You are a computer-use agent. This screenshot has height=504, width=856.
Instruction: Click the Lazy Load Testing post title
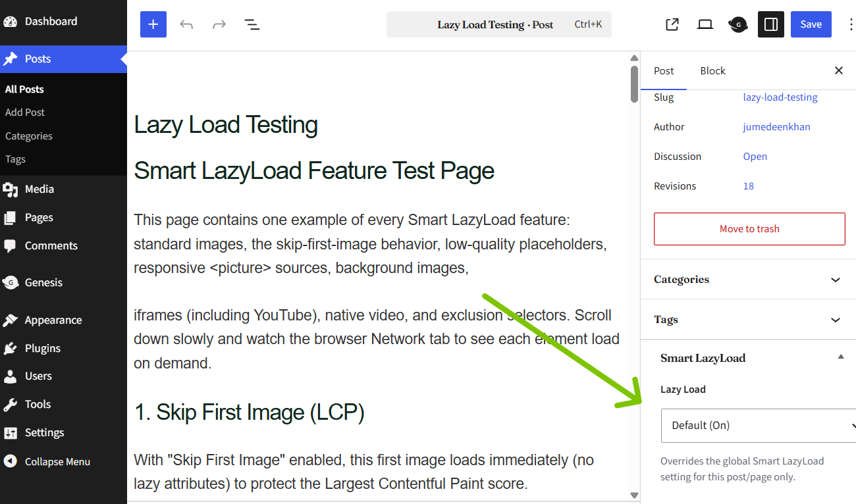pyautogui.click(x=226, y=124)
